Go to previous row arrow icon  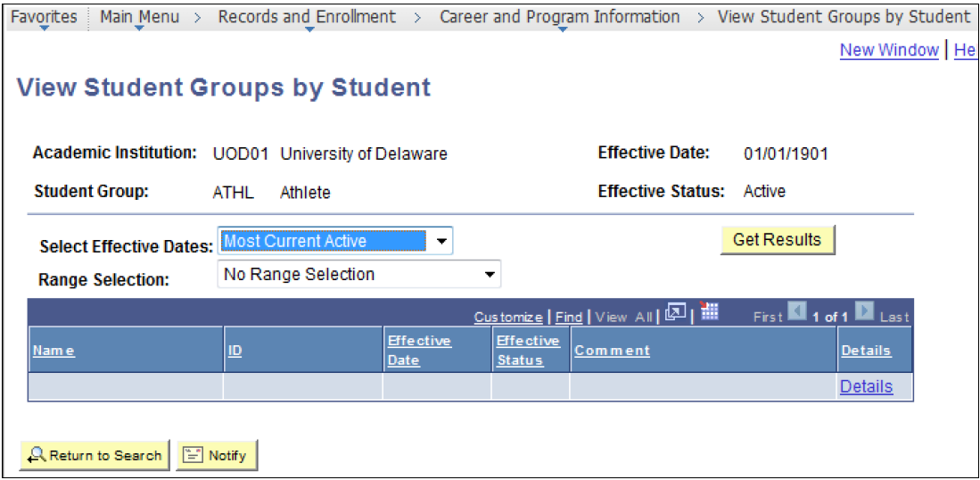(797, 311)
